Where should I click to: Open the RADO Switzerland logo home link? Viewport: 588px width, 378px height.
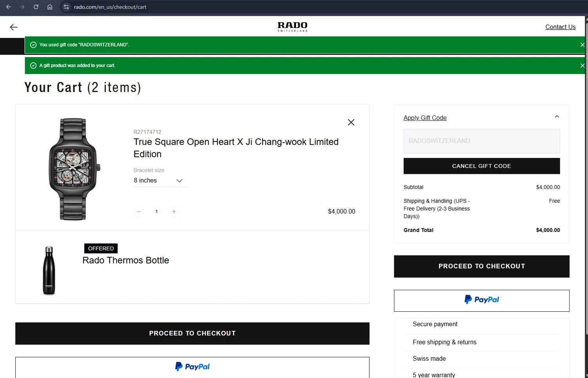point(292,27)
